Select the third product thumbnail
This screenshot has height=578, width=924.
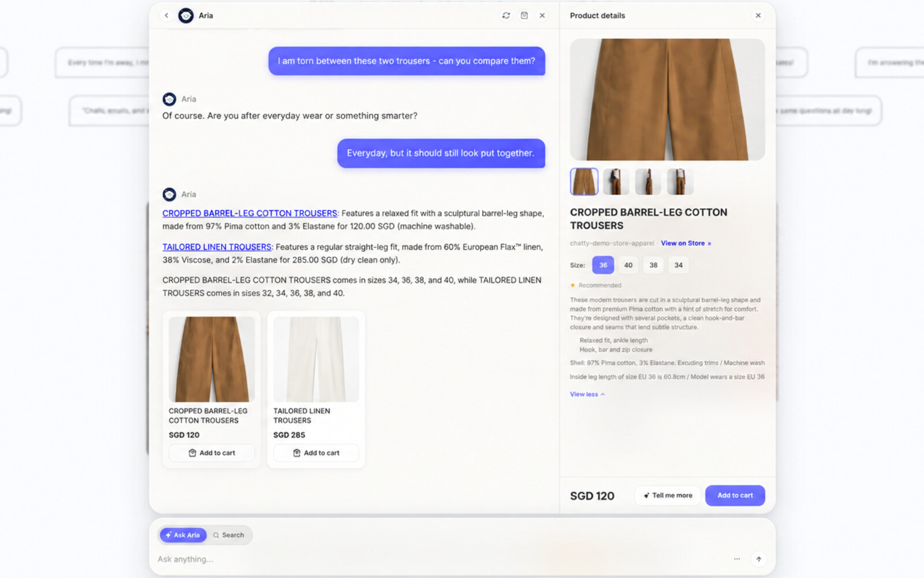click(x=648, y=181)
